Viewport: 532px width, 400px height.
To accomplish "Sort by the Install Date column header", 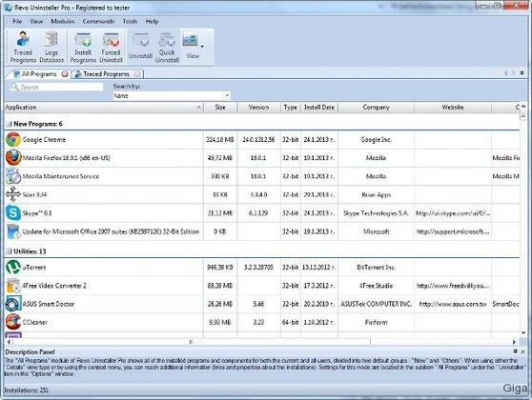I will tap(319, 108).
